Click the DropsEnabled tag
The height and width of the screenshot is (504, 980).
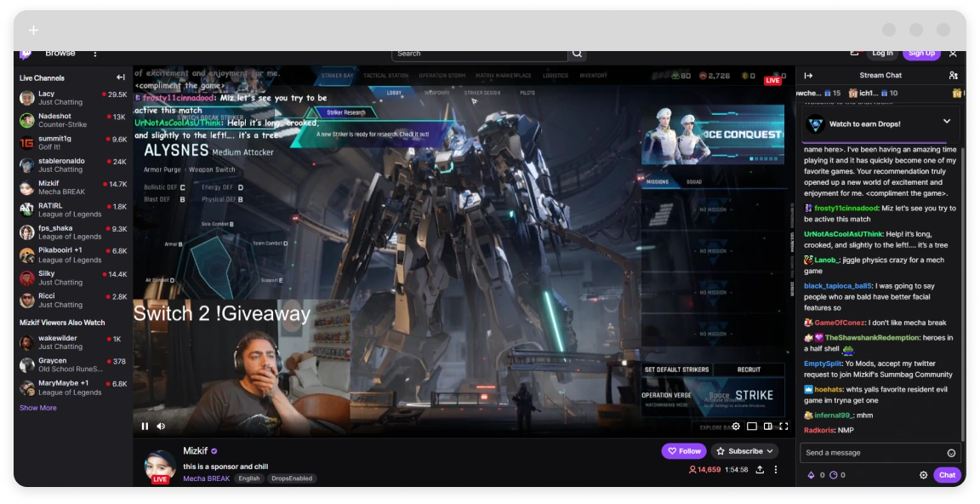292,478
